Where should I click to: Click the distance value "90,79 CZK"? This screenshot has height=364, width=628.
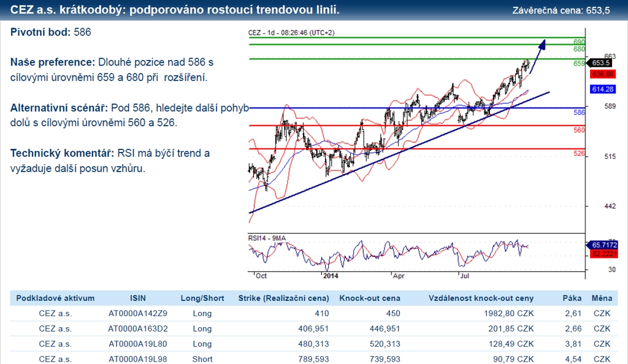tap(513, 359)
